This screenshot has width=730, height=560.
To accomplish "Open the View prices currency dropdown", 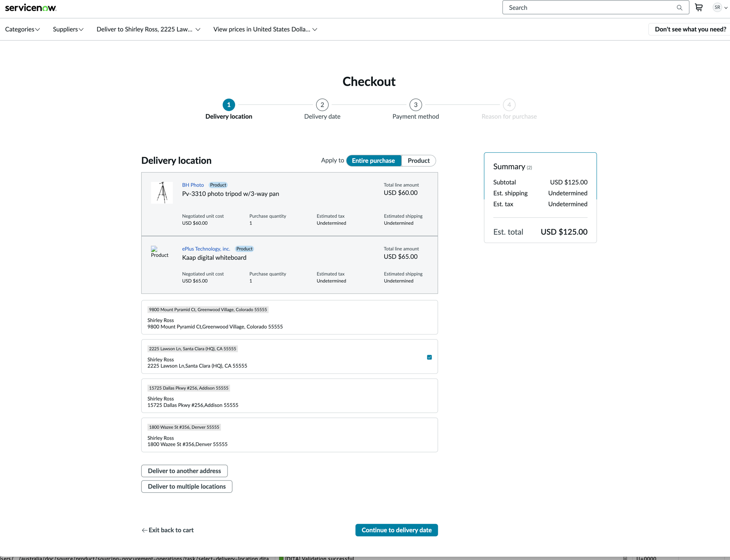I will [x=265, y=29].
